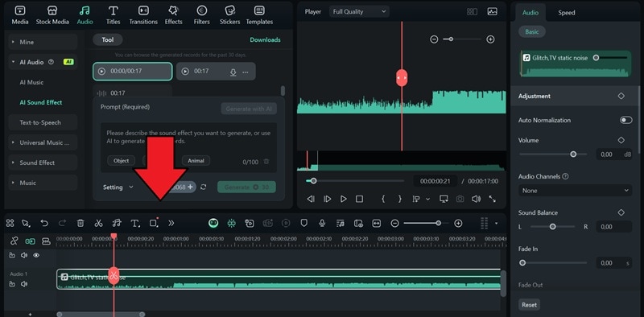Adjust the Sound Balance slider
The width and height of the screenshot is (644, 317).
pyautogui.click(x=553, y=227)
